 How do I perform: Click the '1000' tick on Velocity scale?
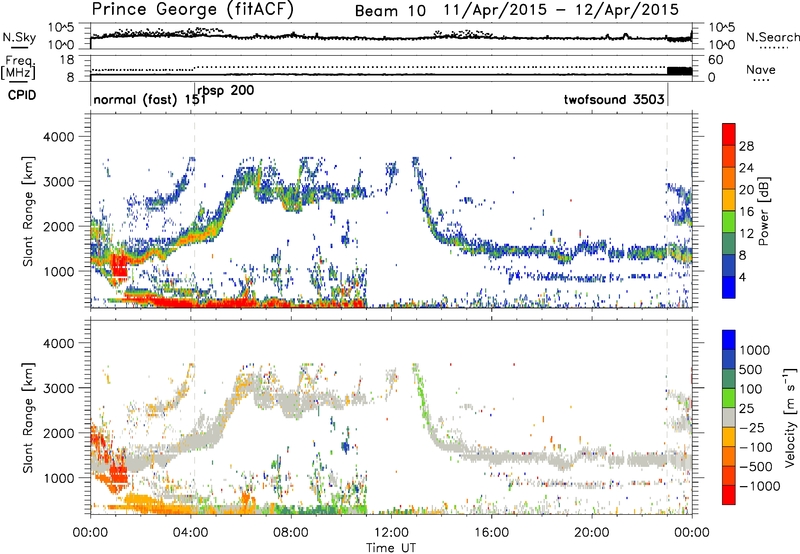tap(755, 350)
